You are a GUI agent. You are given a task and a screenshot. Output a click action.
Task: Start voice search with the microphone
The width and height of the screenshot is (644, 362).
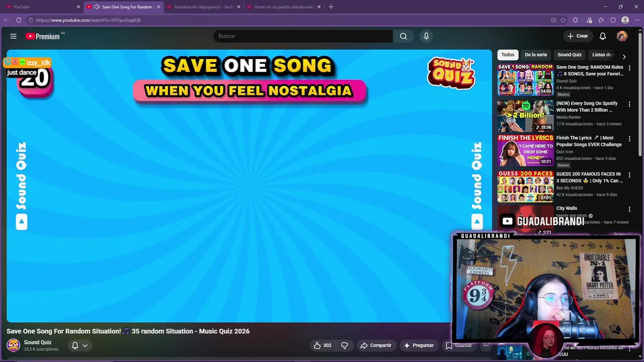(x=426, y=36)
